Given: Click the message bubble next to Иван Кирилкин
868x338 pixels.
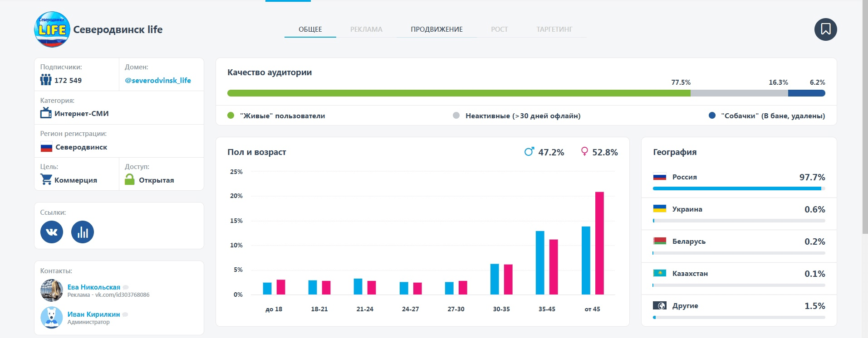Looking at the screenshot, I should pyautogui.click(x=125, y=314).
